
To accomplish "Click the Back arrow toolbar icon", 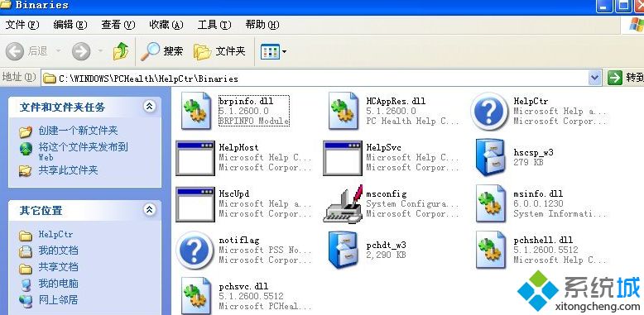I will (x=15, y=51).
